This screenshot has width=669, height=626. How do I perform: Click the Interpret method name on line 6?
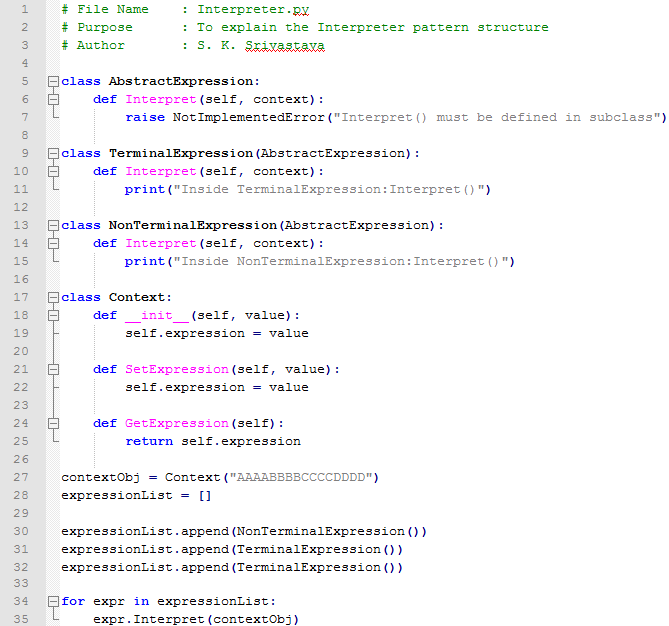click(x=161, y=99)
